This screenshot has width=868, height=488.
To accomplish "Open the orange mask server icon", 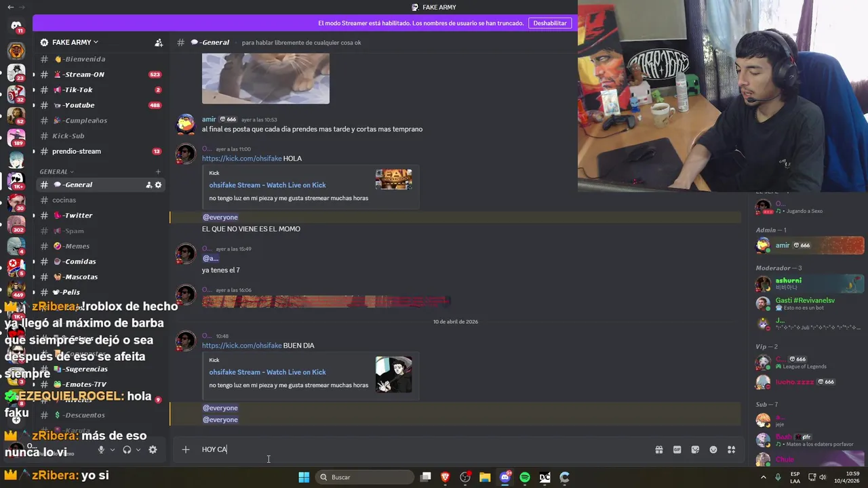I will pyautogui.click(x=16, y=51).
